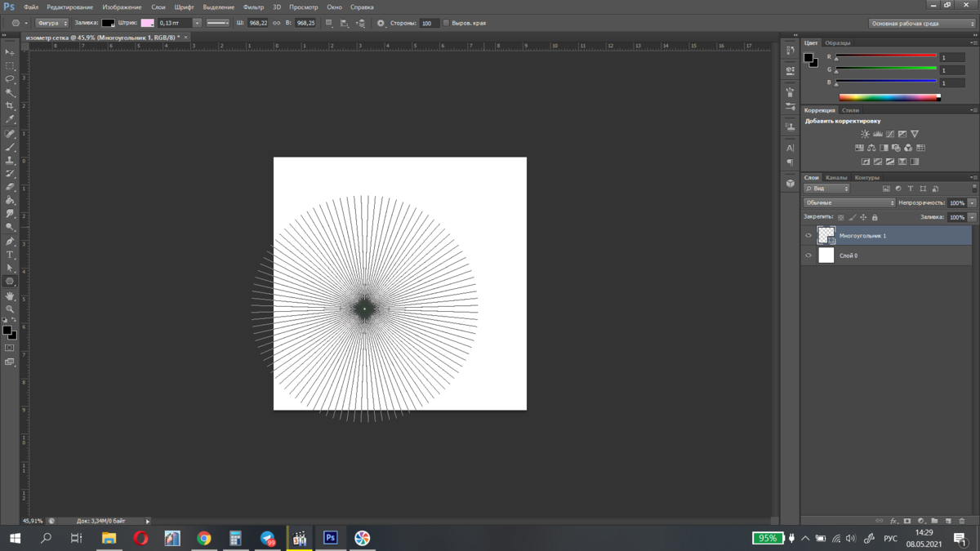Click the Стороны sides input field

tap(429, 23)
